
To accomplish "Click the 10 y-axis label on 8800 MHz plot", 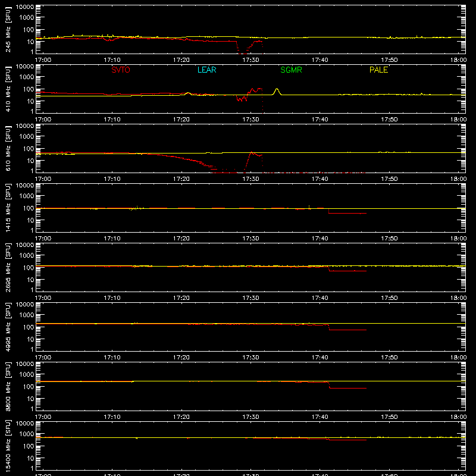I will (x=30, y=399).
